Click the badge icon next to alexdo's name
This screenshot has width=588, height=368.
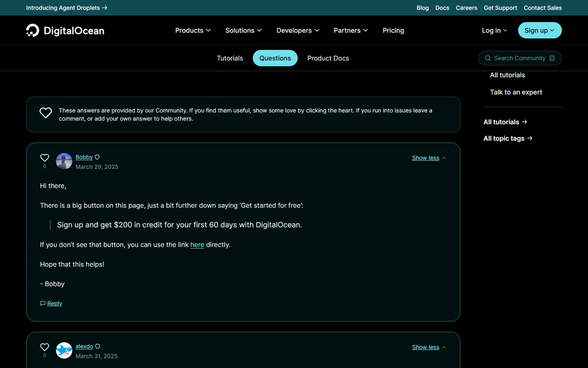coord(98,346)
